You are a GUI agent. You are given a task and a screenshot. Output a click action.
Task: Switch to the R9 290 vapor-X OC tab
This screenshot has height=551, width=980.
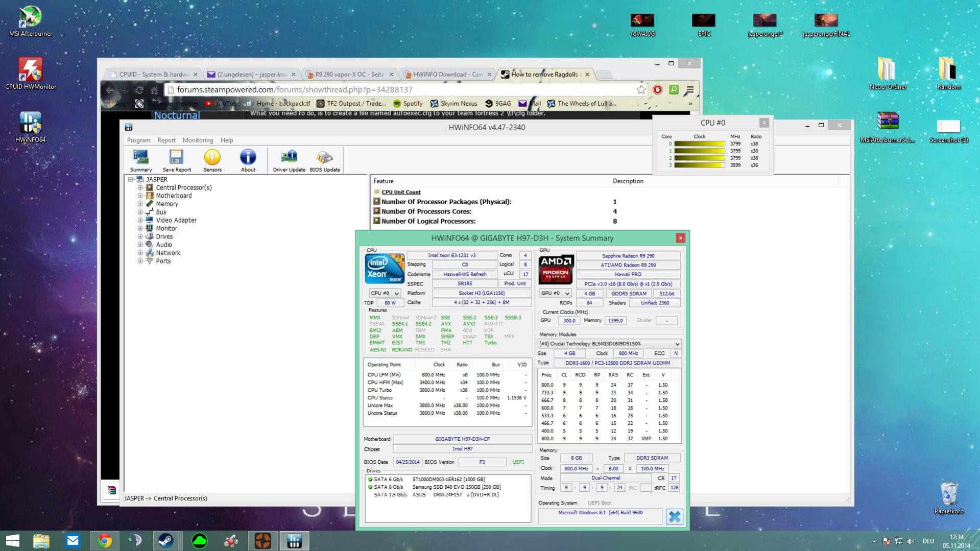(x=349, y=75)
